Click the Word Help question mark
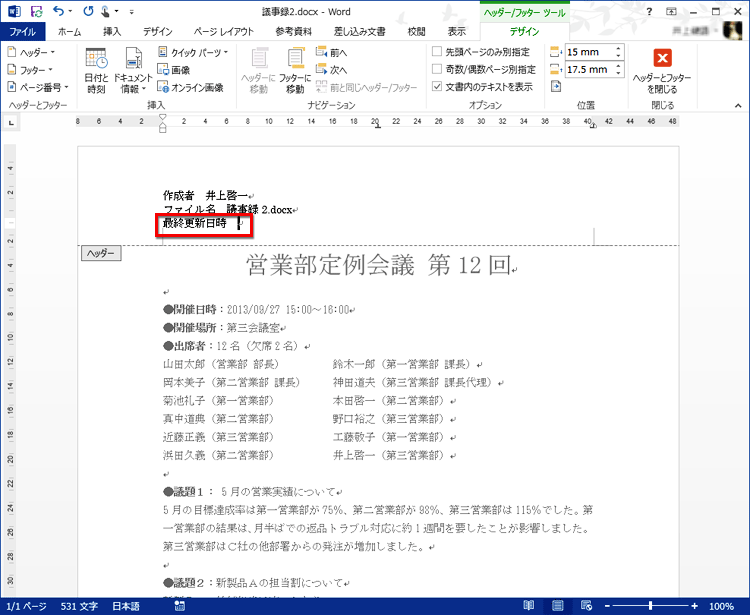This screenshot has height=615, width=750. 649,11
